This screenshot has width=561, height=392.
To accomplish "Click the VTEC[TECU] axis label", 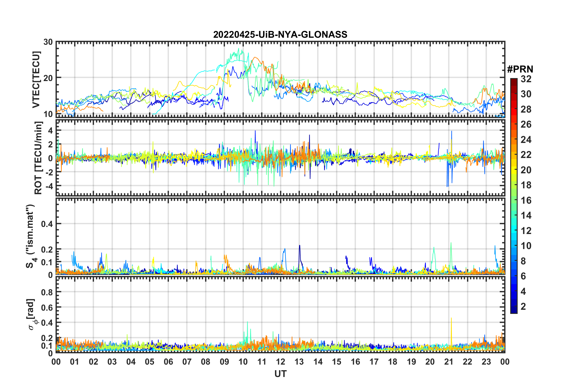I will tap(36, 80).
